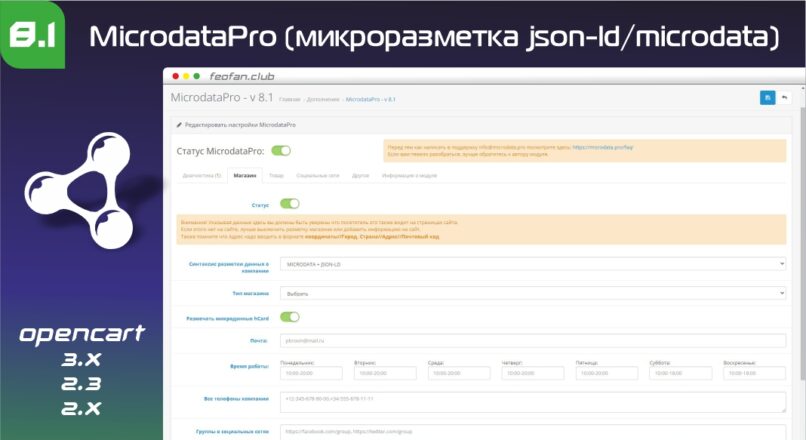Switch to the Товар tab

click(277, 176)
